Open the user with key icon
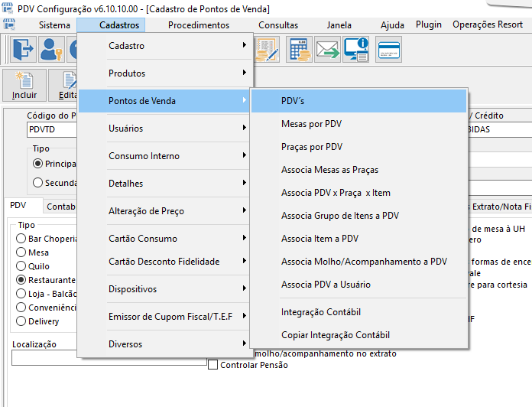The image size is (532, 407). [x=51, y=50]
